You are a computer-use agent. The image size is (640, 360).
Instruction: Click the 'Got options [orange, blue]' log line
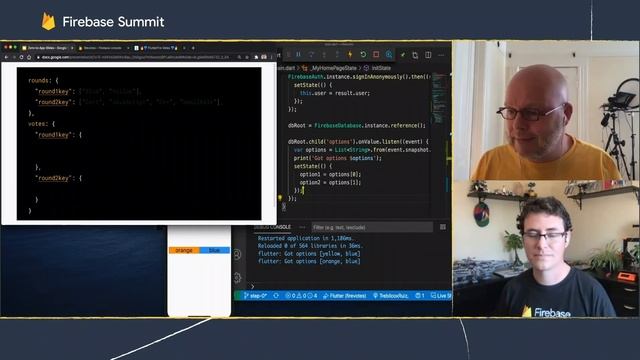click(x=309, y=261)
